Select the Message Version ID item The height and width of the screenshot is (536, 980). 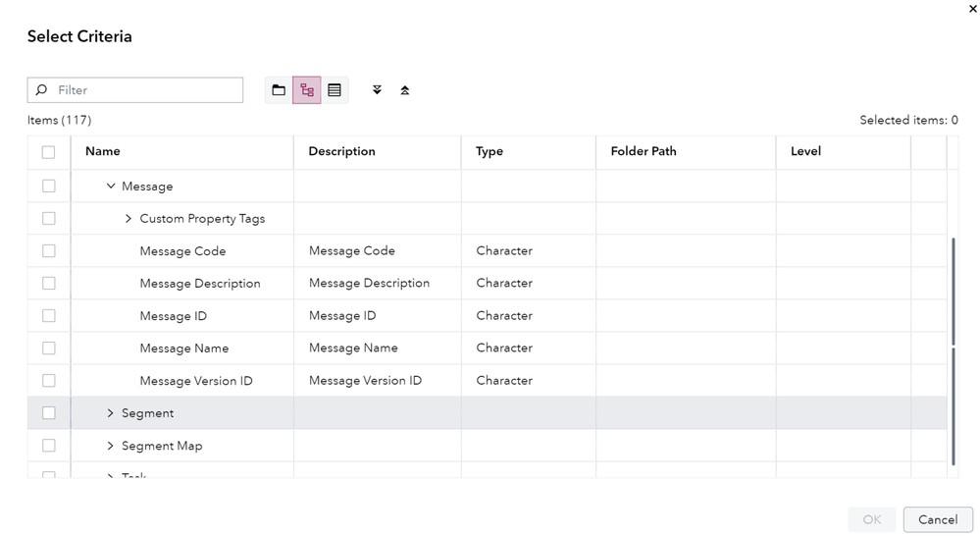coord(196,381)
